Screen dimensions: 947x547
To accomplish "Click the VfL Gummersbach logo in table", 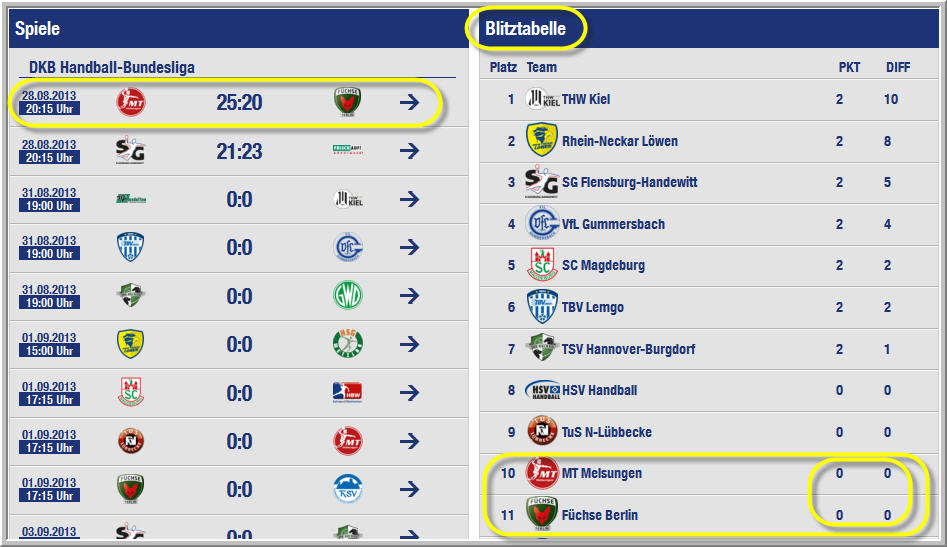I will click(x=542, y=224).
